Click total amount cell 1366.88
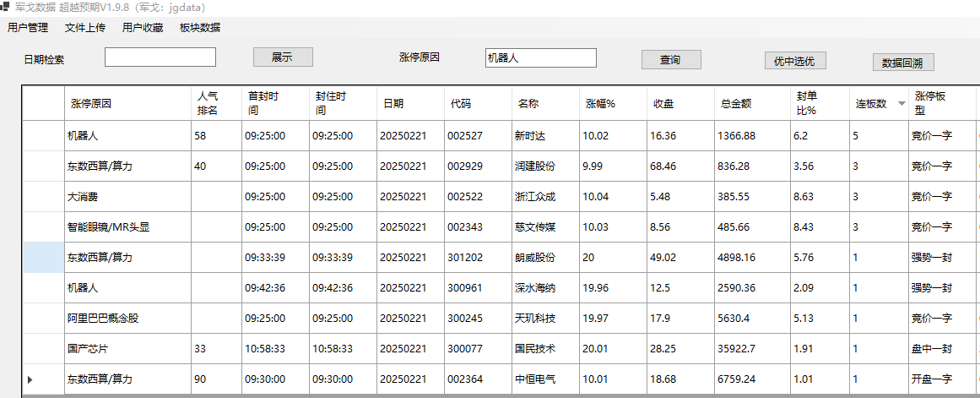Image resolution: width=980 pixels, height=398 pixels. click(x=752, y=136)
